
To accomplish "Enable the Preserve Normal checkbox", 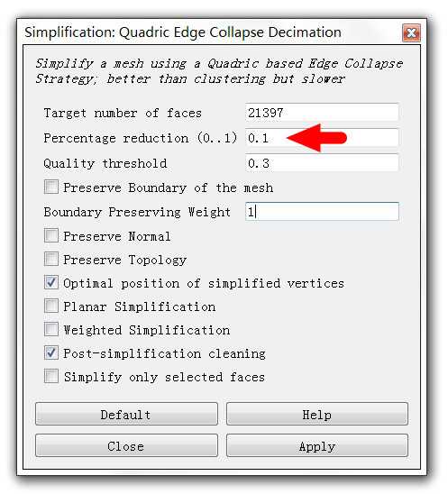I will [51, 235].
